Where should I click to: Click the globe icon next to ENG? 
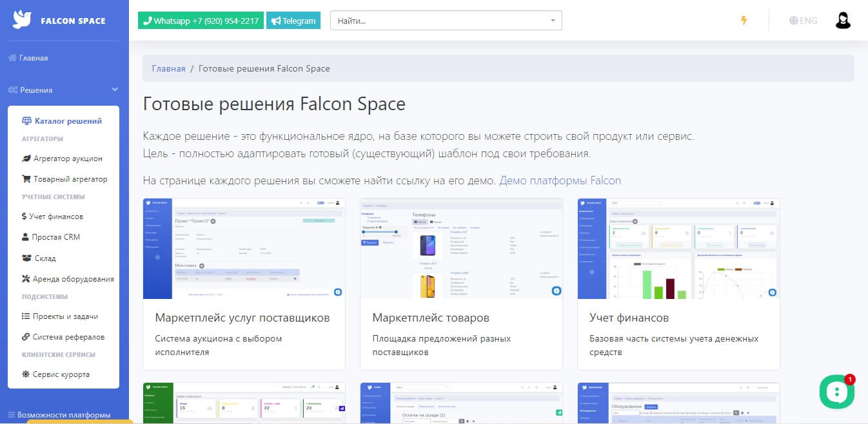(x=793, y=21)
